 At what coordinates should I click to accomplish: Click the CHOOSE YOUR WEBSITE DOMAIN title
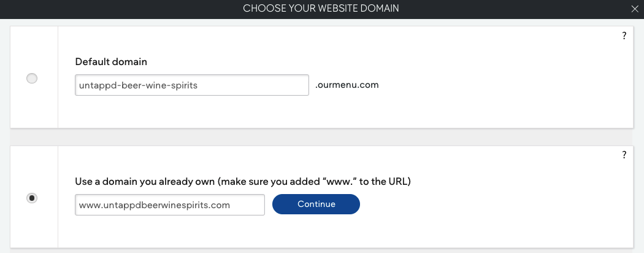tap(321, 8)
